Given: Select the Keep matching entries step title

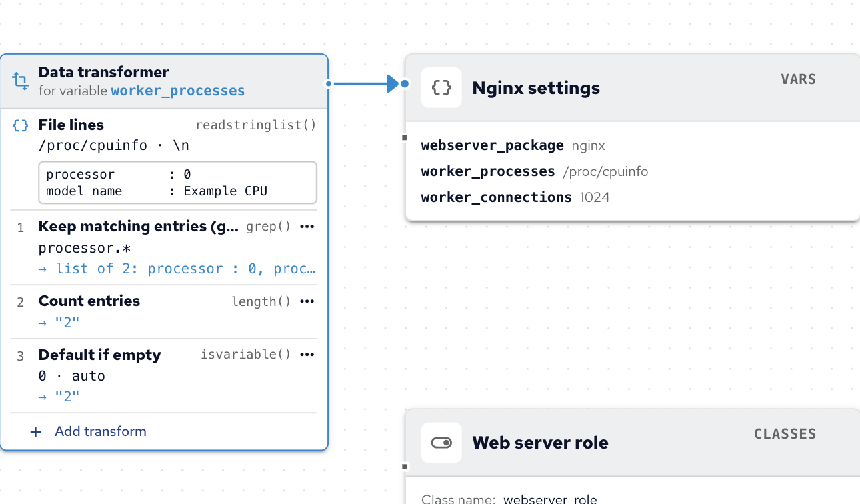Looking at the screenshot, I should click(139, 227).
